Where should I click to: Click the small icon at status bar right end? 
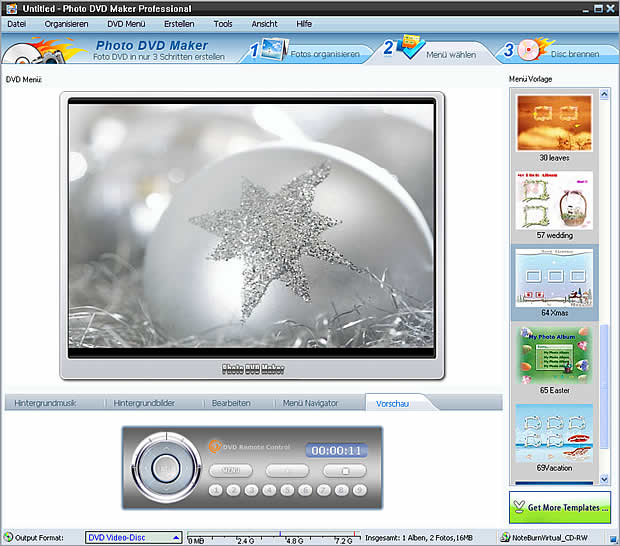[613, 538]
